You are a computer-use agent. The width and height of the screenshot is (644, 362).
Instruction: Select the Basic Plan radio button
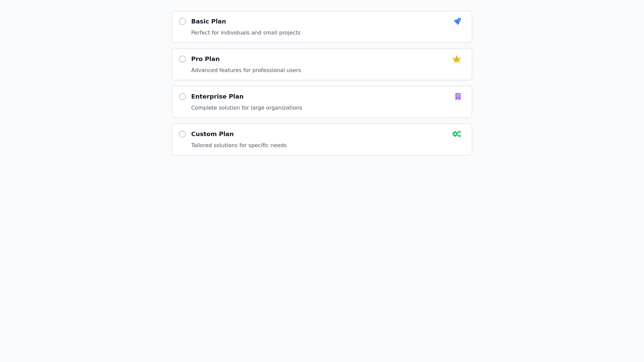tap(182, 21)
